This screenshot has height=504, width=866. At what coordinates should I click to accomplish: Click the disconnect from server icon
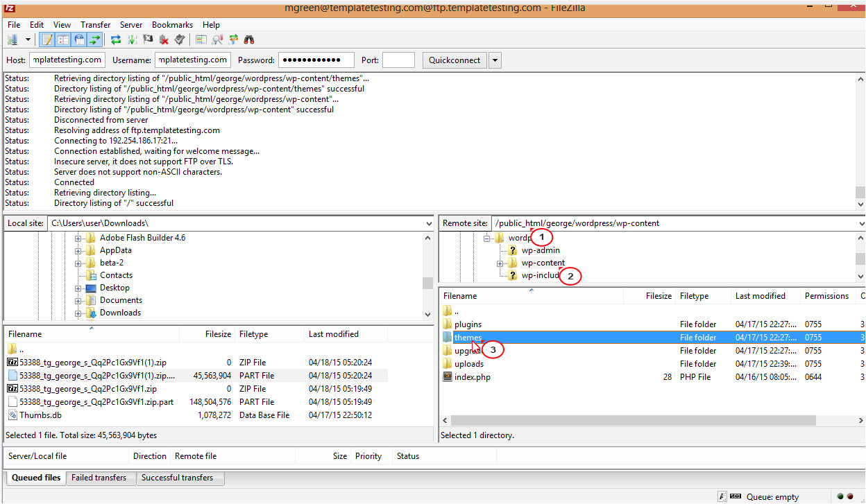[164, 40]
